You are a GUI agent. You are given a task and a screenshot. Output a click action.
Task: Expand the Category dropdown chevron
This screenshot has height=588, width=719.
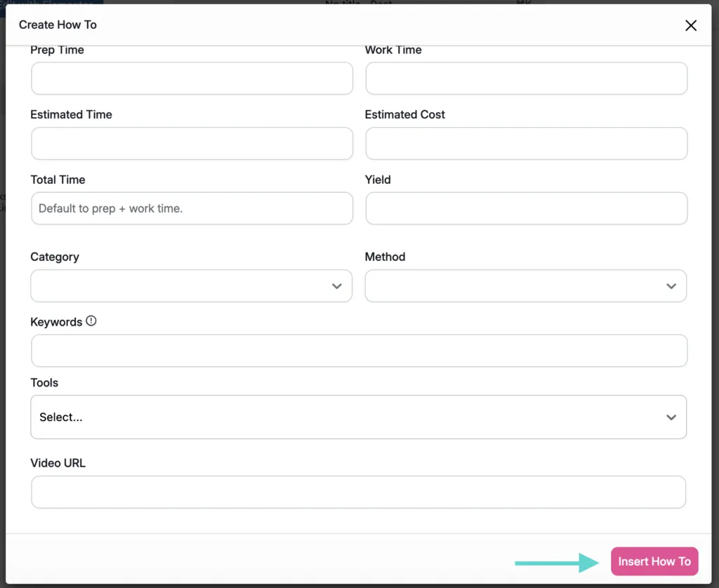click(336, 286)
